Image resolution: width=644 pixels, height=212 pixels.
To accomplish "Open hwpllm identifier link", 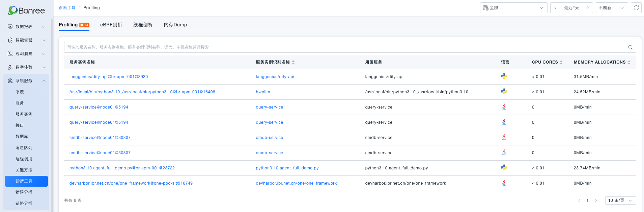I will point(263,92).
